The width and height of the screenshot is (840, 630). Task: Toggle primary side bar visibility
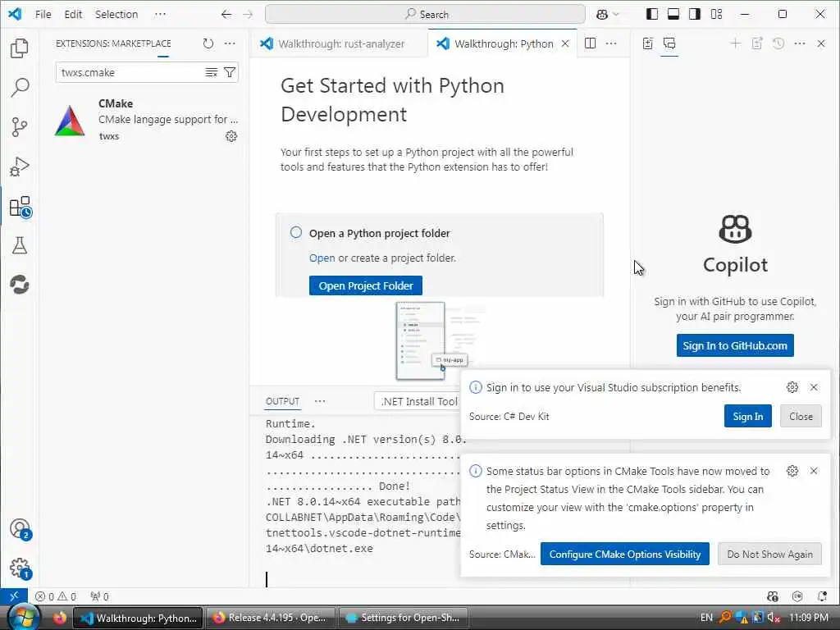[652, 15]
